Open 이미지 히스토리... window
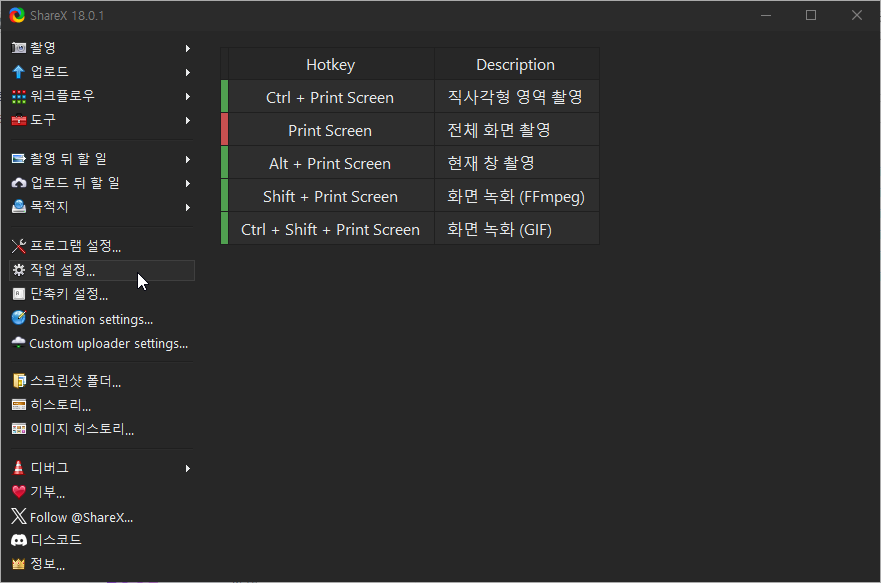This screenshot has width=881, height=583. (x=102, y=429)
